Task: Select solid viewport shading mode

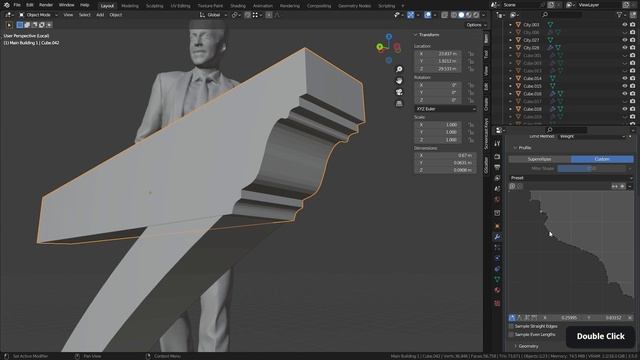Action: tap(461, 15)
